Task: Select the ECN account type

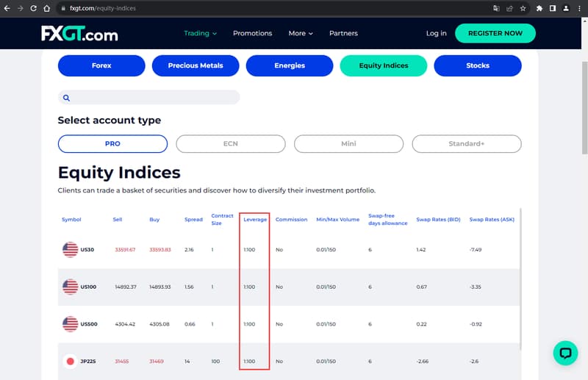Action: point(231,144)
